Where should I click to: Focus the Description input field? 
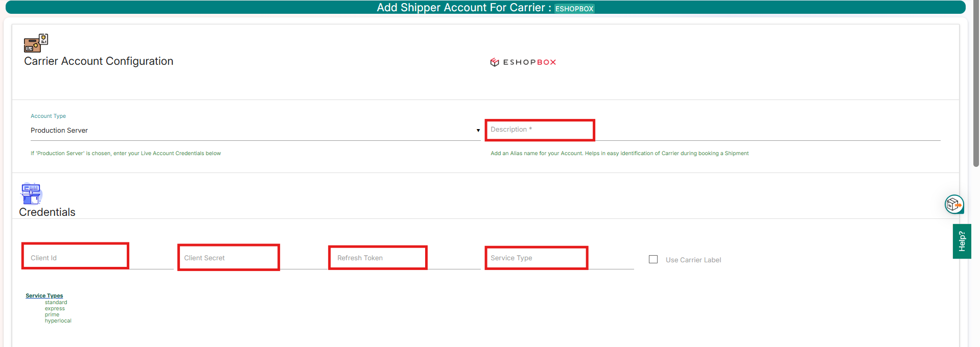[x=715, y=130]
